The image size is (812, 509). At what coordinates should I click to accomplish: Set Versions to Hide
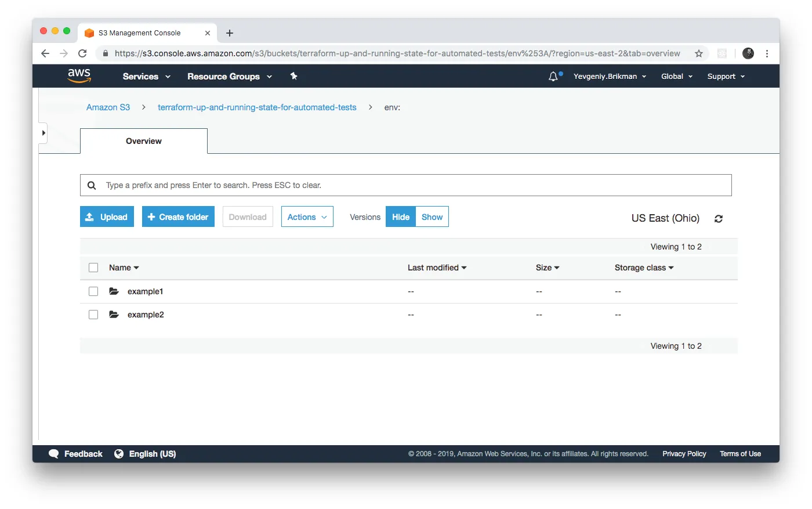(x=401, y=217)
